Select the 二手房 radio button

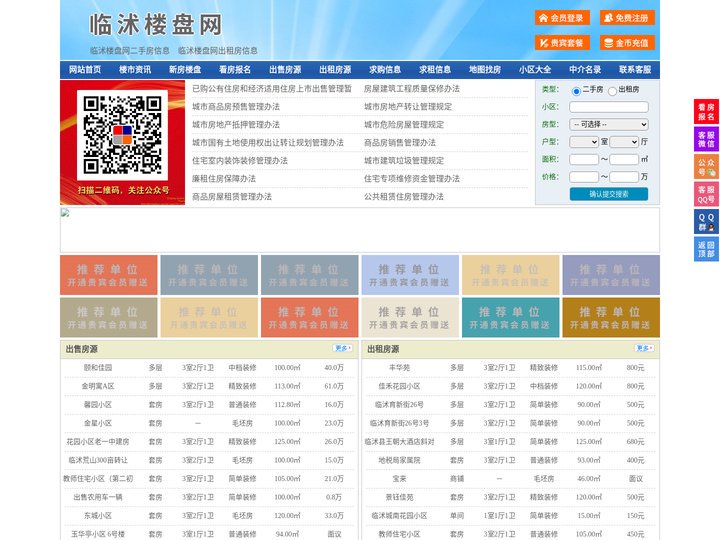[x=576, y=91]
